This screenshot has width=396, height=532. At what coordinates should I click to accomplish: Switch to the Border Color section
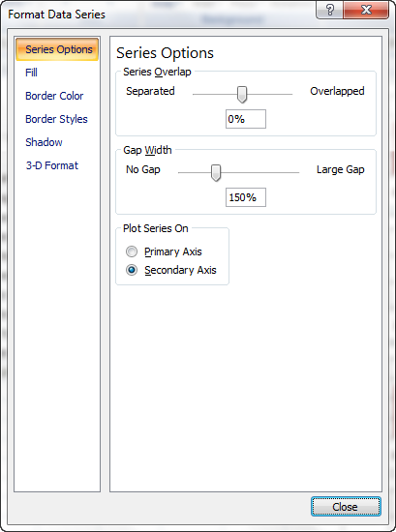pyautogui.click(x=54, y=96)
